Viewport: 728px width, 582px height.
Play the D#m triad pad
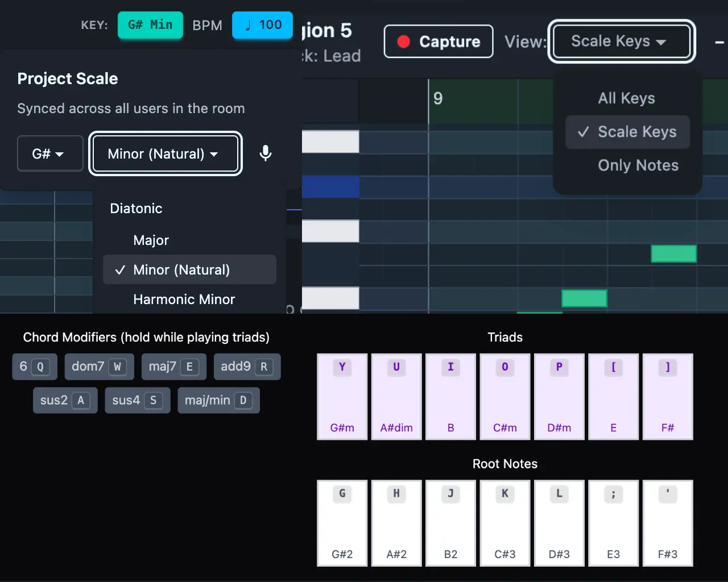(559, 397)
